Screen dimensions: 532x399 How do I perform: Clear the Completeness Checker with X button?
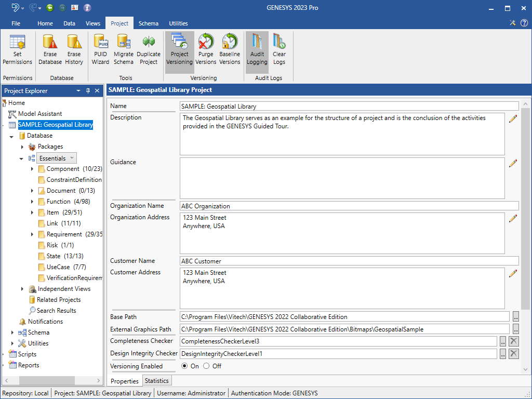[x=513, y=341]
